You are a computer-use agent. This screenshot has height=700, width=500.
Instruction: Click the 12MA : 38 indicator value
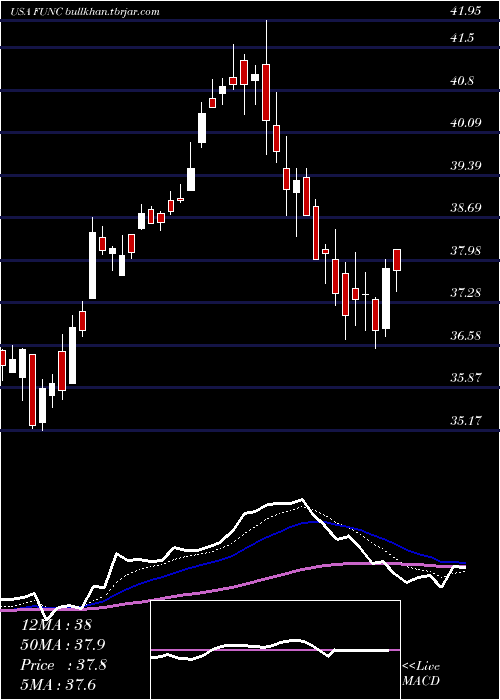[x=56, y=624]
